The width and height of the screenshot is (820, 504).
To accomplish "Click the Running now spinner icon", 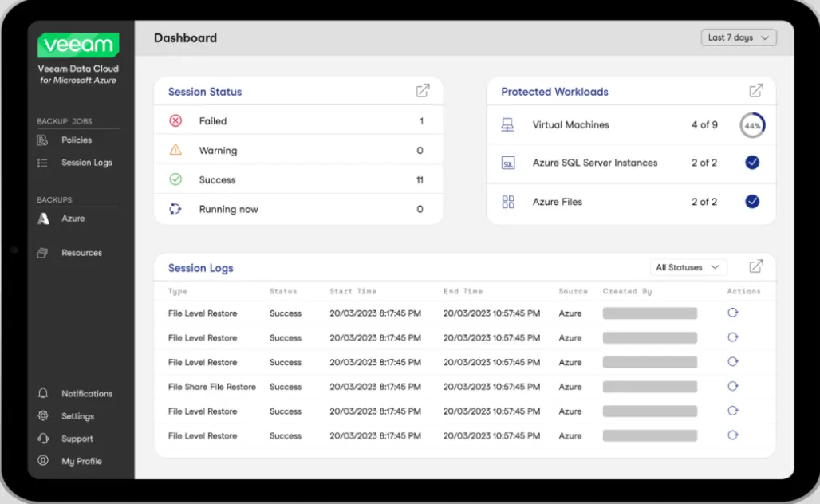I will point(175,209).
